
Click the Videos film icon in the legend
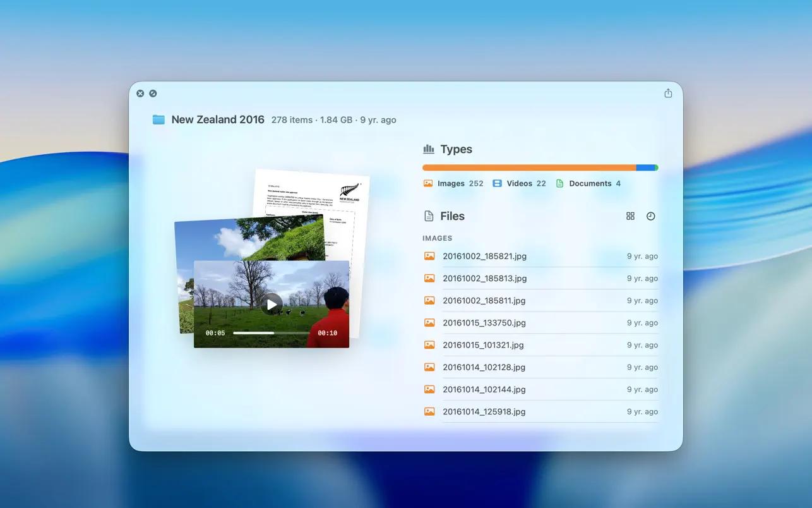coord(497,183)
